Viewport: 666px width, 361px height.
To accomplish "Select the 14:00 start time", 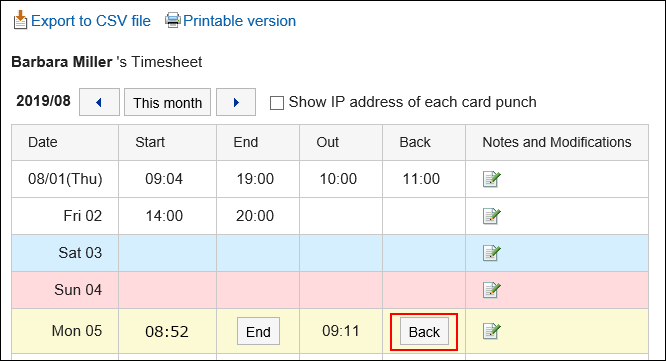I will 164,216.
